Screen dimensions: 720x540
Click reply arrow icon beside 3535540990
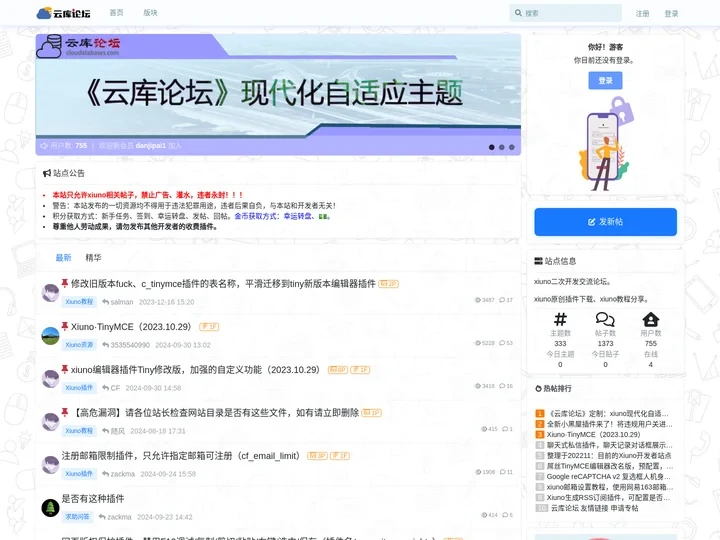[x=105, y=345]
